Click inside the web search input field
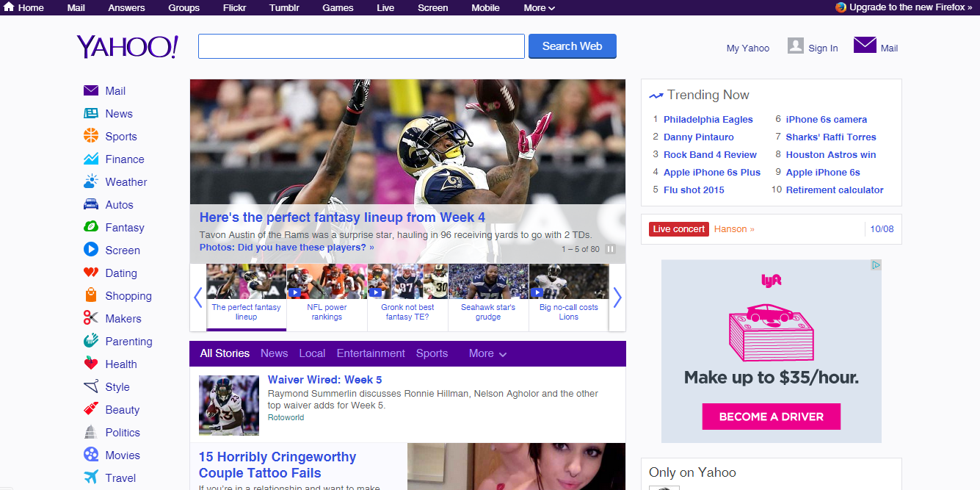This screenshot has width=980, height=490. (x=361, y=46)
